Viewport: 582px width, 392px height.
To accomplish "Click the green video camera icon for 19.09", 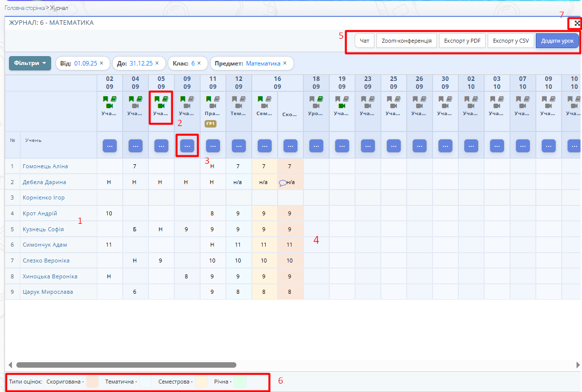I will [x=342, y=106].
